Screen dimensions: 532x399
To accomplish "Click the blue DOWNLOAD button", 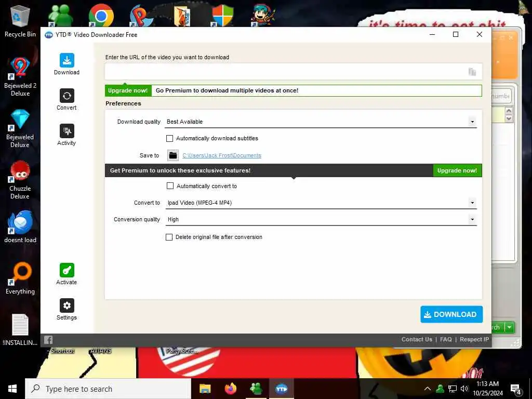I will pos(451,314).
